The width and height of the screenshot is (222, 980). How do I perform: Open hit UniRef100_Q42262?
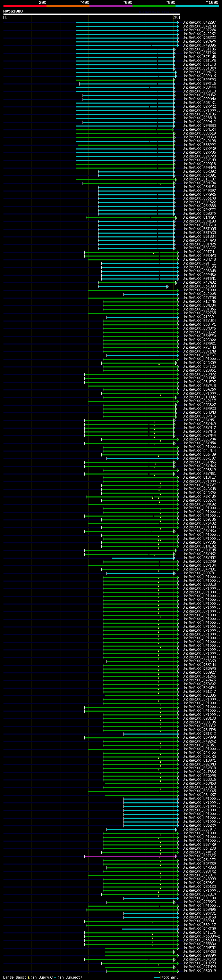(x=199, y=34)
